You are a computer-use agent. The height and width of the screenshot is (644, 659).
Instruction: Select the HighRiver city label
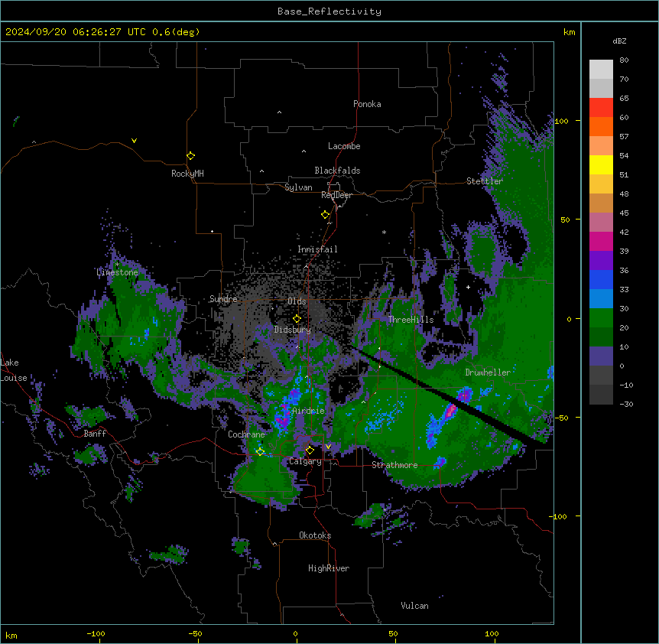coord(329,568)
